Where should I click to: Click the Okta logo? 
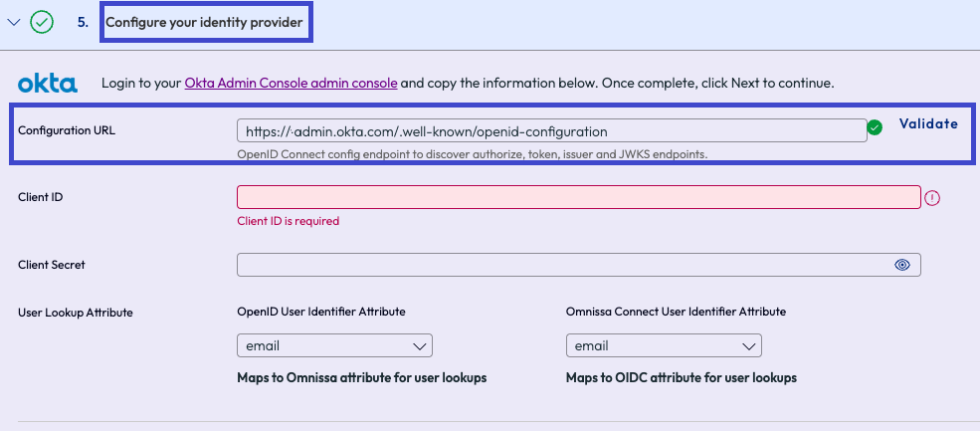(48, 84)
